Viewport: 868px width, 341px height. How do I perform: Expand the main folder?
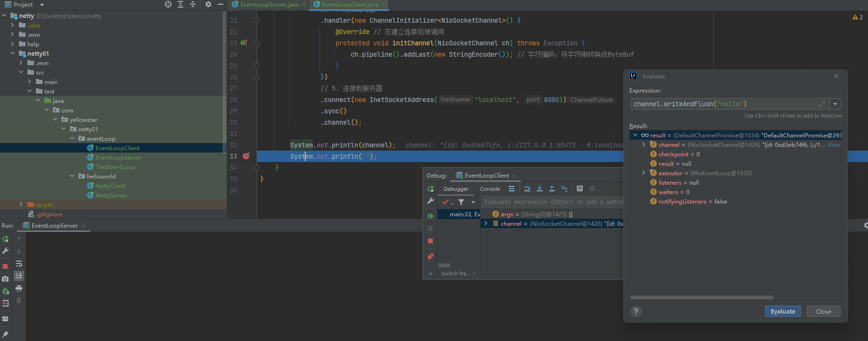click(x=29, y=82)
